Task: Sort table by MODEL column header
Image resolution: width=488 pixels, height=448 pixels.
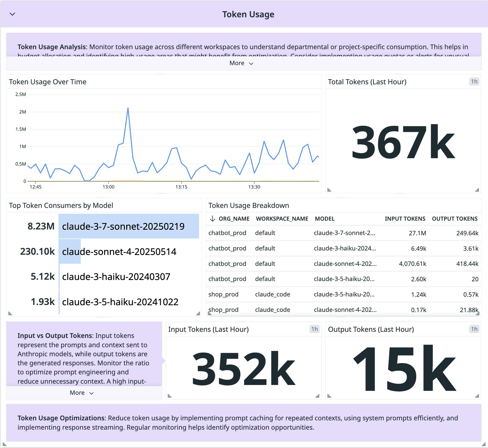Action: [x=324, y=219]
